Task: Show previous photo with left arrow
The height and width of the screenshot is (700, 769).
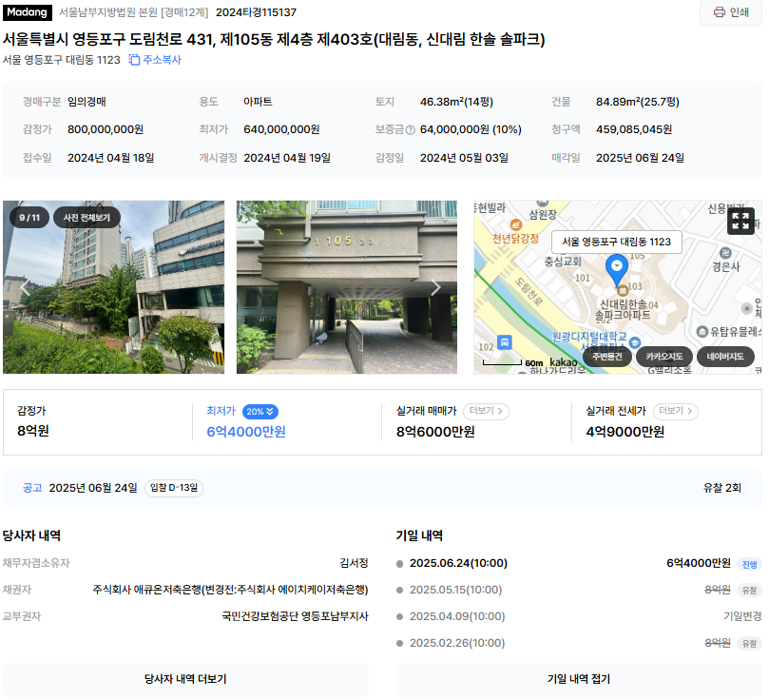Action: [25, 289]
